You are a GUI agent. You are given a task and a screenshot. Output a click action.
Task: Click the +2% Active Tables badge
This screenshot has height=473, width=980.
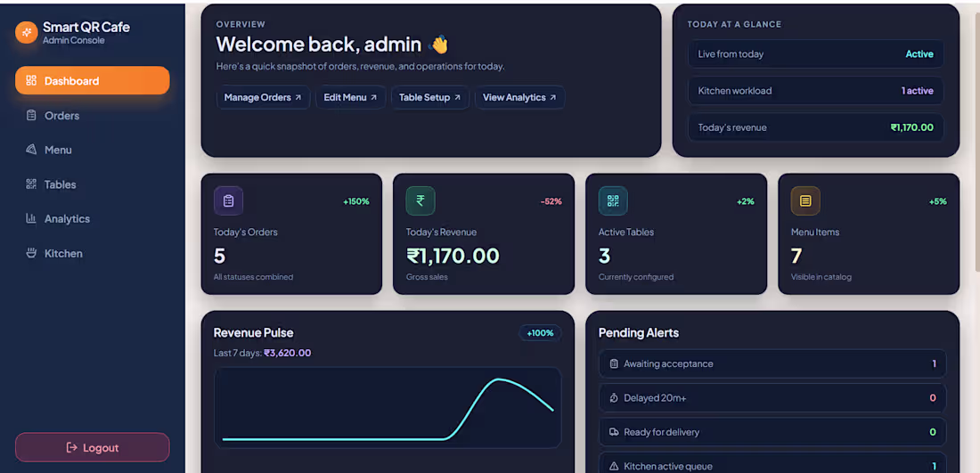click(x=746, y=201)
